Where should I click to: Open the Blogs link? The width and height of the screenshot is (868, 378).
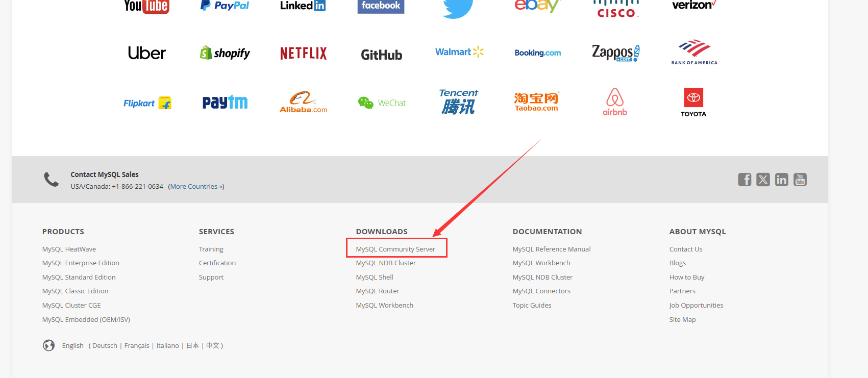pyautogui.click(x=678, y=263)
